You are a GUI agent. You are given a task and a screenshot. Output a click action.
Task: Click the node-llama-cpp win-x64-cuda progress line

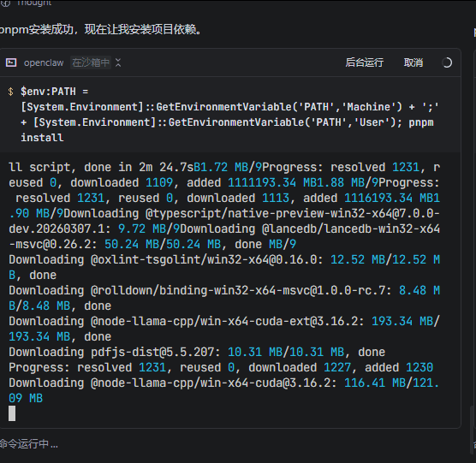224,390
